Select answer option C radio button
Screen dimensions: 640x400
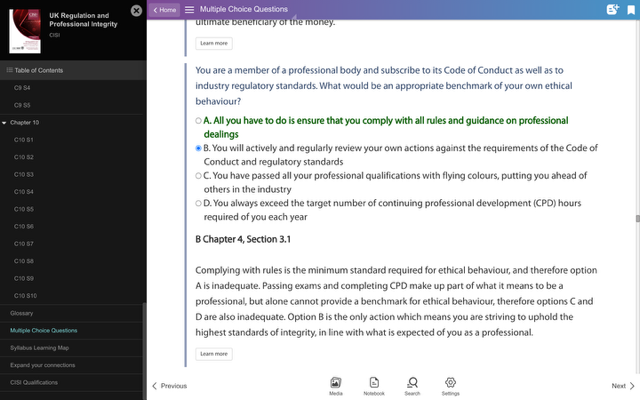click(x=198, y=175)
